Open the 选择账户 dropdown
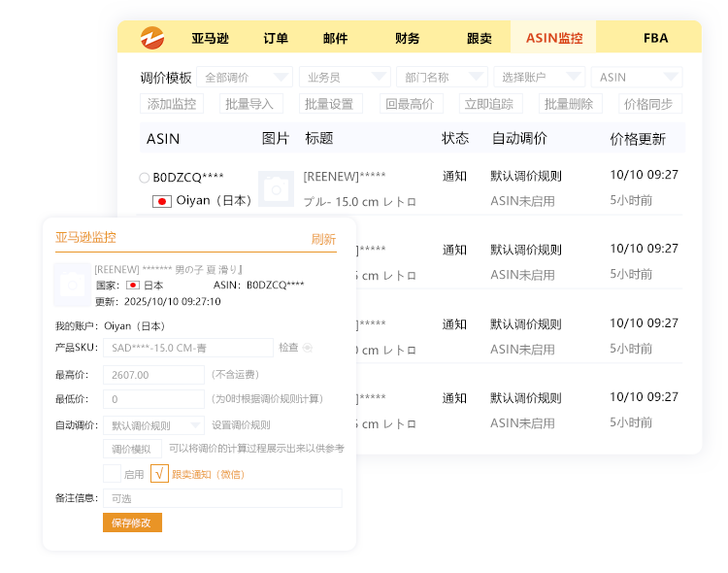Image resolution: width=728 pixels, height=573 pixels. (x=539, y=78)
